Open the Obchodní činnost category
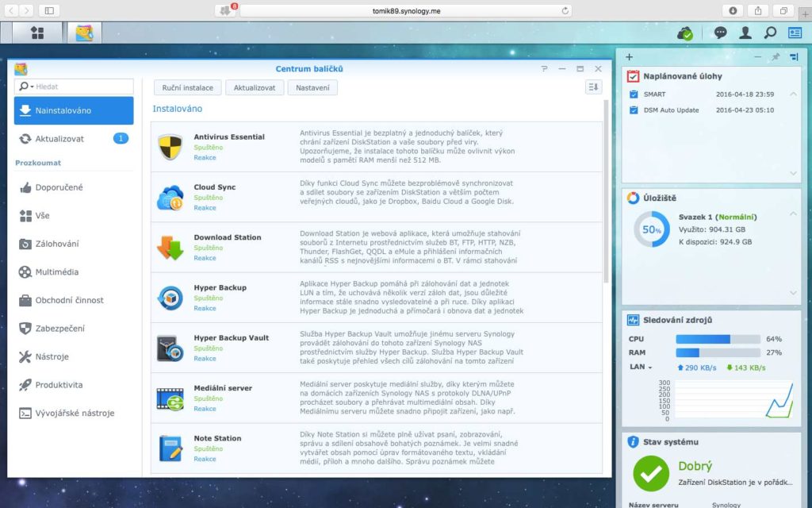 (74, 300)
